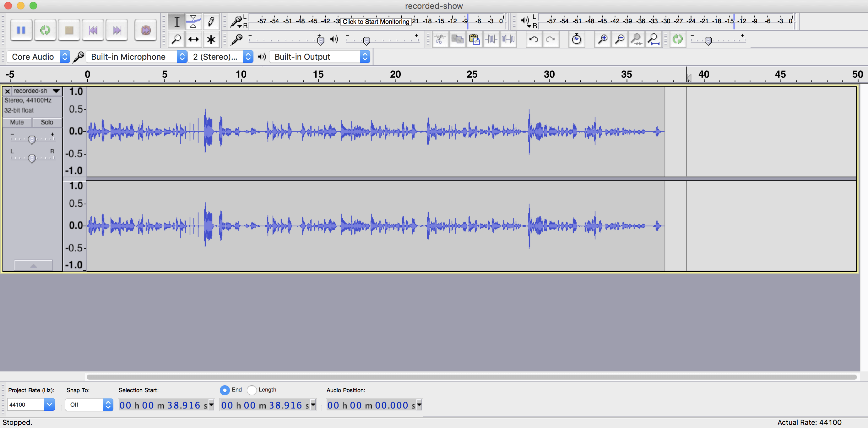Click the Record button
868x428 pixels.
(x=146, y=30)
